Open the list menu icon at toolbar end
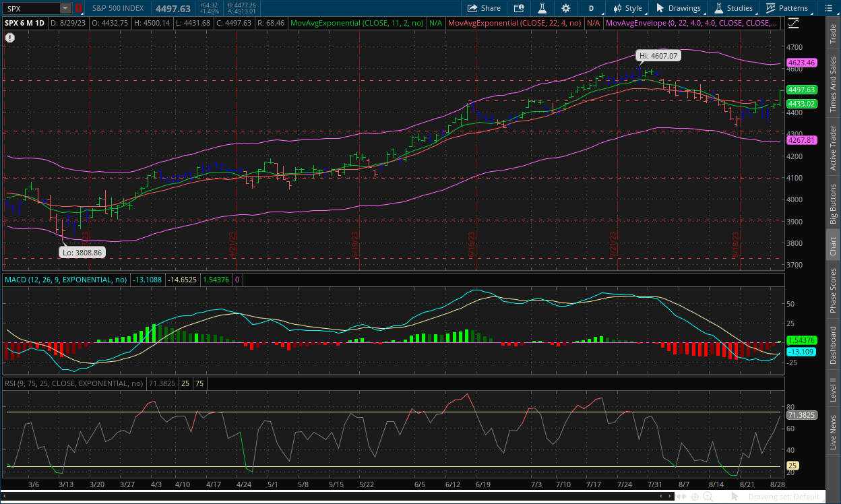 (830, 8)
